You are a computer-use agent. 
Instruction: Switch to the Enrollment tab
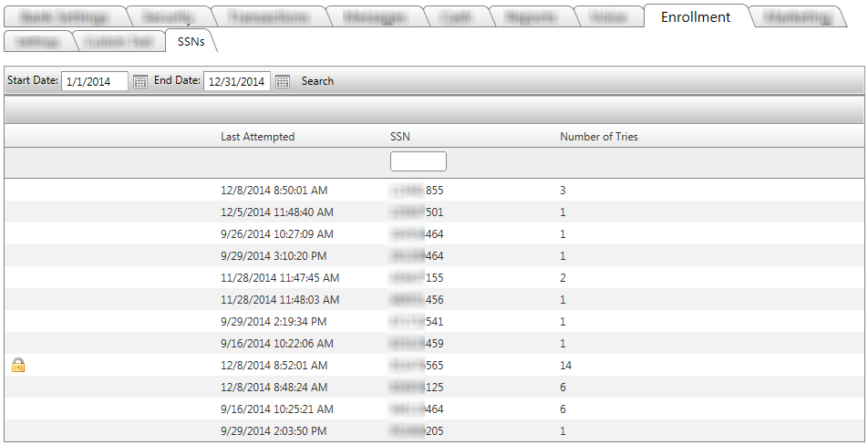pos(695,16)
